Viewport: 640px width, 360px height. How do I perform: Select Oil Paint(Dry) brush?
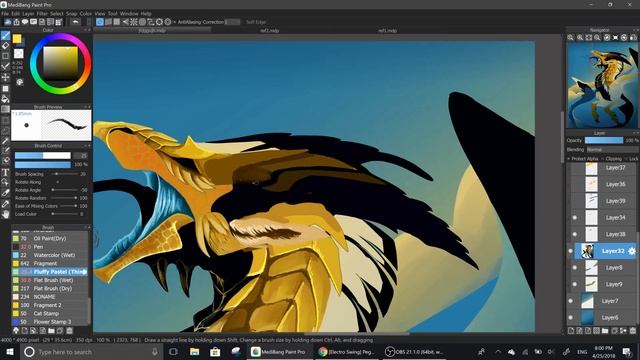coord(49,238)
